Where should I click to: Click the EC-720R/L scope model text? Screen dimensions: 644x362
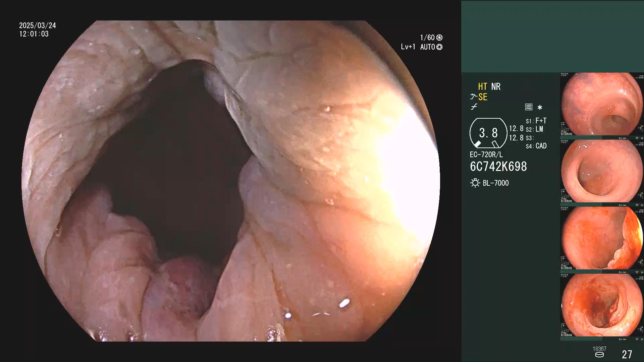486,155
